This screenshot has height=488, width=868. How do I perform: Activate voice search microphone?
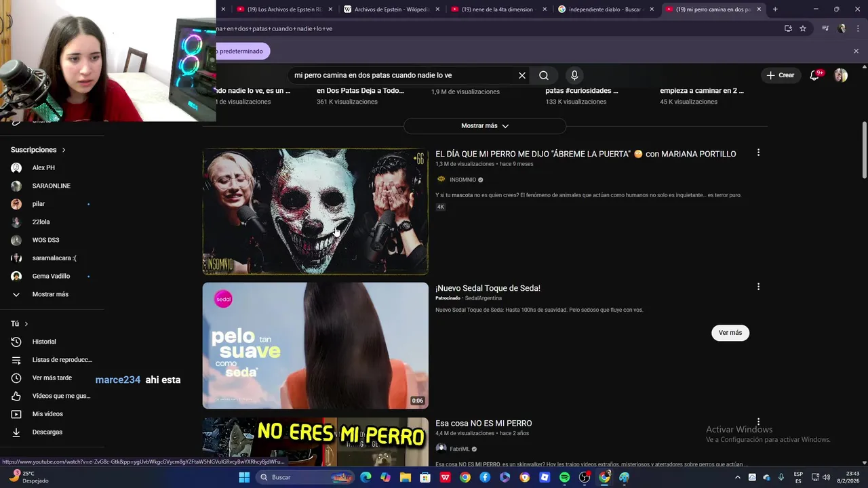(574, 75)
